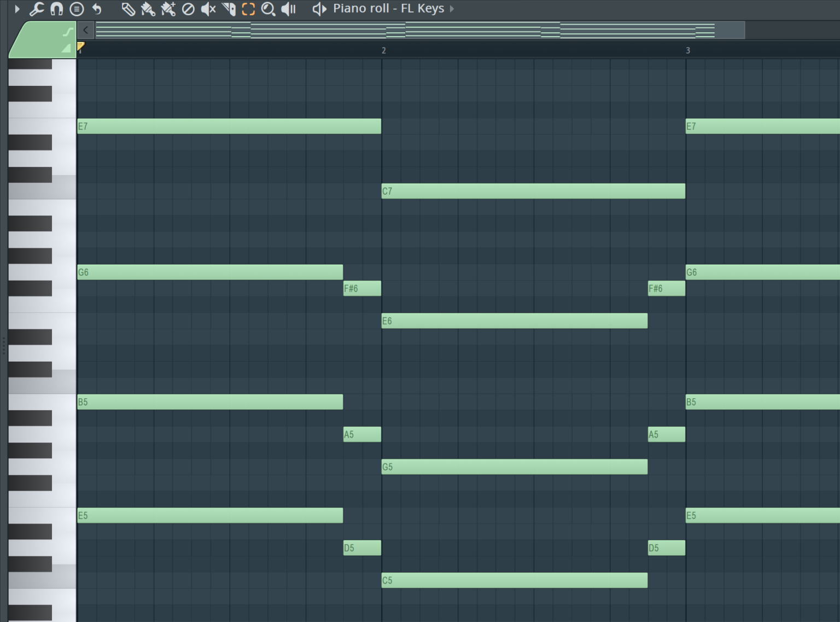Select the Slice tool
This screenshot has width=840, height=622.
coord(229,9)
